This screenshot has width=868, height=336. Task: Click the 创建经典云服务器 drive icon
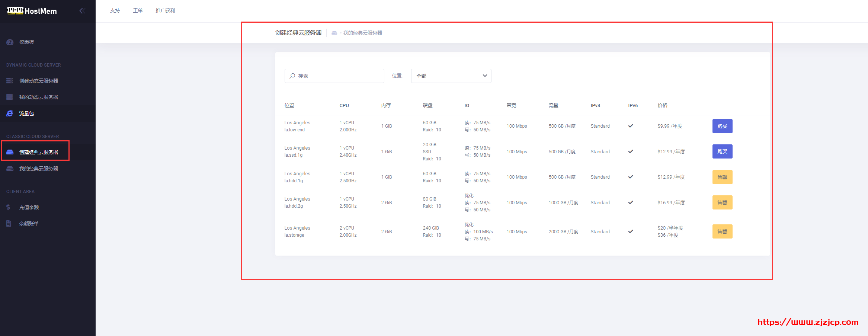10,152
